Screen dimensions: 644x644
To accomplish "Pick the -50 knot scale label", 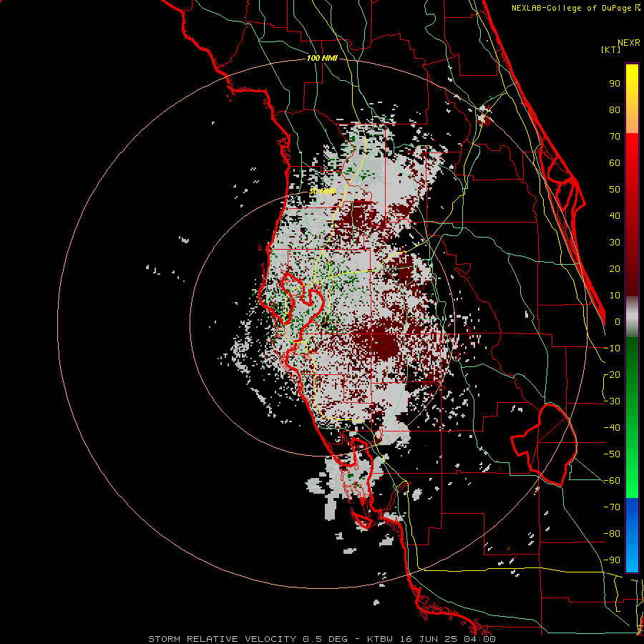I will coord(612,454).
